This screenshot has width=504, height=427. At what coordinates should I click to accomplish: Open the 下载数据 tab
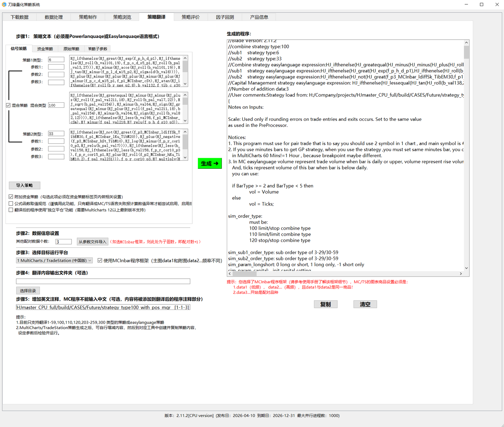pos(19,17)
